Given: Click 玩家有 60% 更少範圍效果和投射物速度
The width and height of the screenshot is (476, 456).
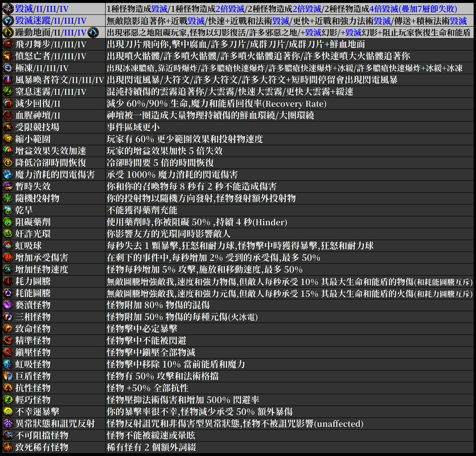Looking at the screenshot, I should [185, 139].
